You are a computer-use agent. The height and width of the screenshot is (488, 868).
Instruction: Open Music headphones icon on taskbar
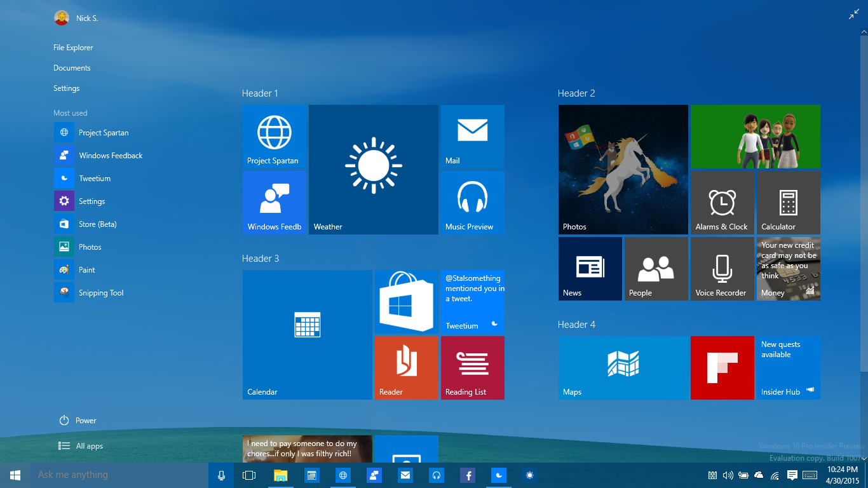[x=436, y=475]
